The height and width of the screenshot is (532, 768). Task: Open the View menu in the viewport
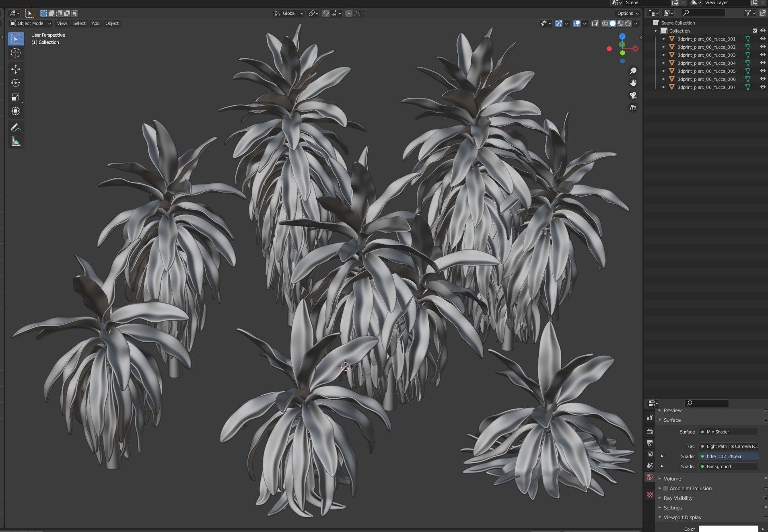(x=62, y=23)
